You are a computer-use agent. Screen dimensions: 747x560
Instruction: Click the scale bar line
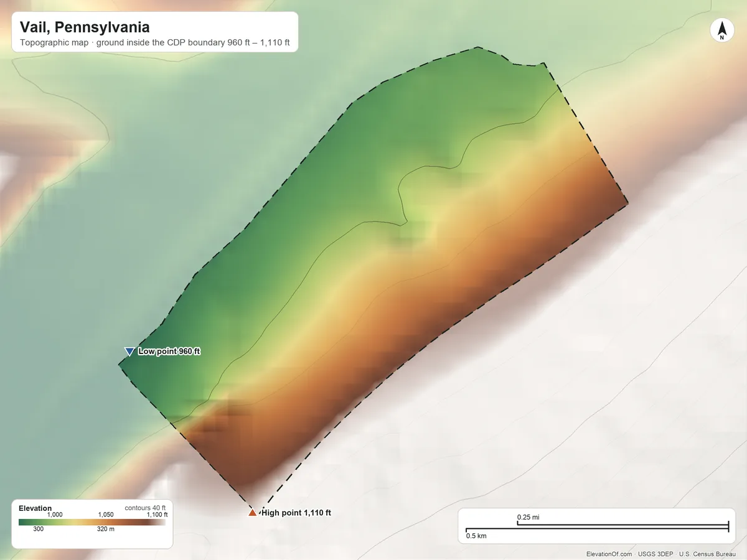point(597,528)
